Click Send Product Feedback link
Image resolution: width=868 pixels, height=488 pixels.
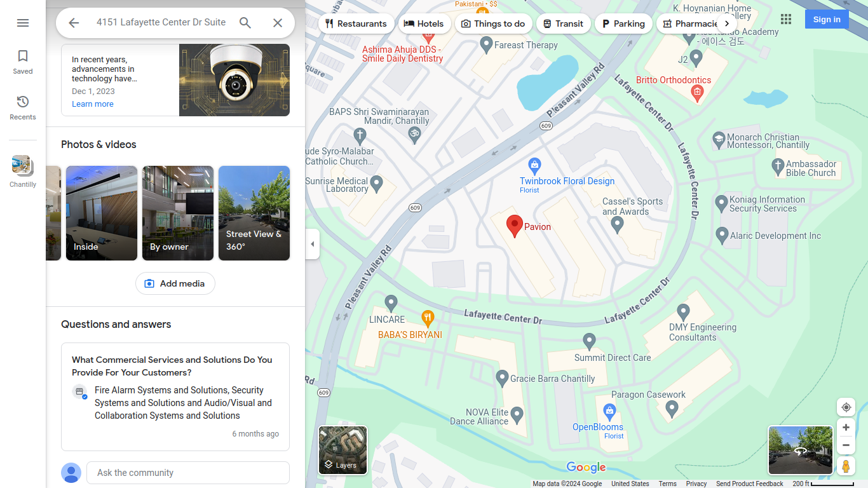[750, 484]
